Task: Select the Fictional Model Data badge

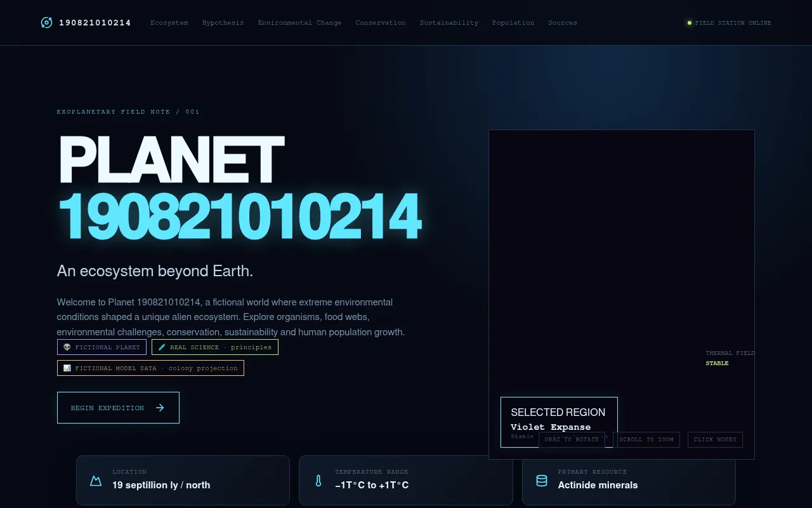Action: 150,368
